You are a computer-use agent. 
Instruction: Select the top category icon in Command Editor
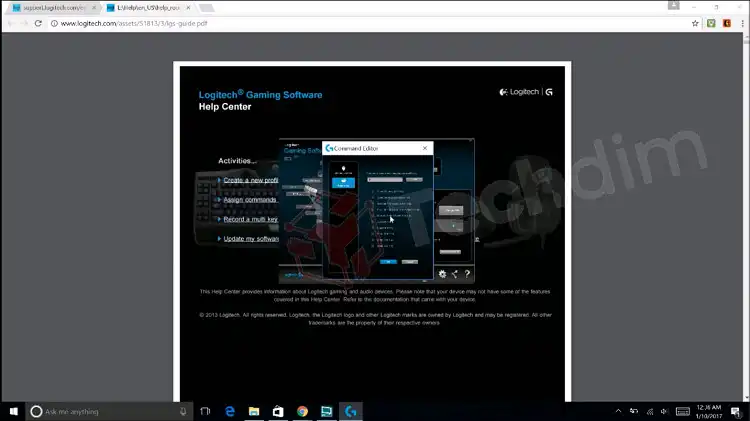(343, 170)
